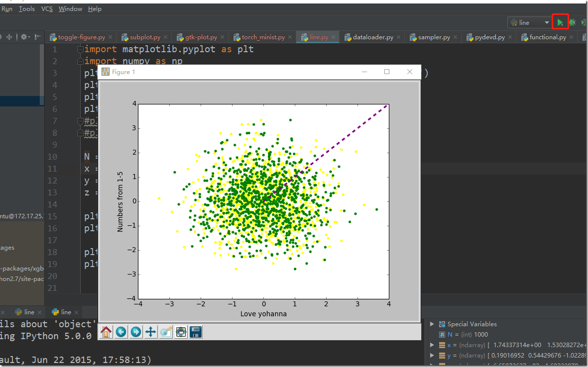Screen dimensions: 588x367
Task: Close the dataloader.py tab
Action: click(399, 37)
